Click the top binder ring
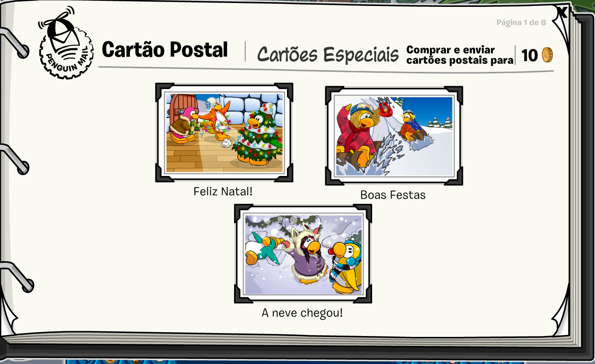The image size is (595, 364). pos(15,43)
